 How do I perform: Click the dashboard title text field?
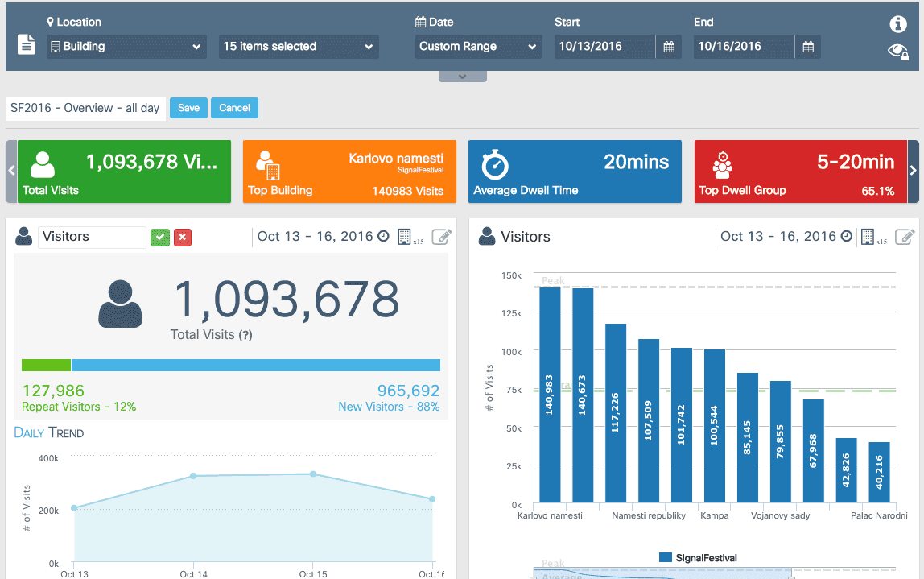[x=85, y=108]
